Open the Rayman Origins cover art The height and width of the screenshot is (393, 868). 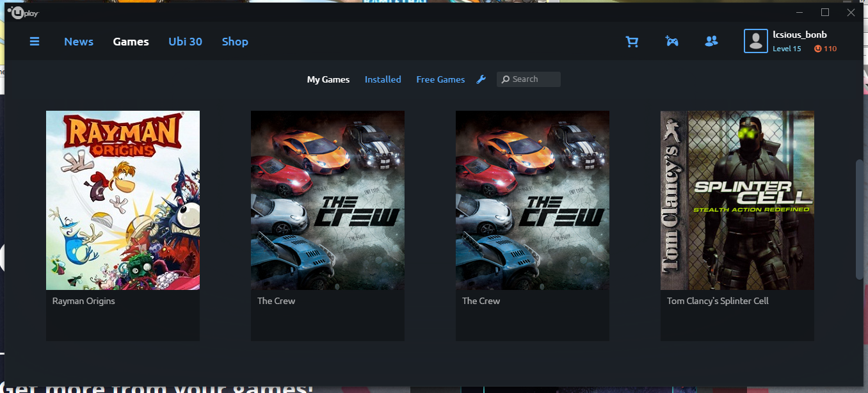123,200
